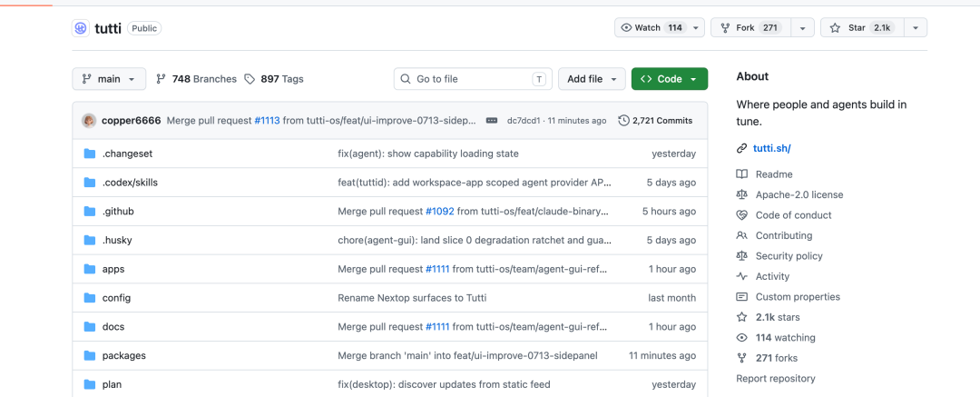Click the Readme book icon
980x397 pixels.
click(x=742, y=174)
